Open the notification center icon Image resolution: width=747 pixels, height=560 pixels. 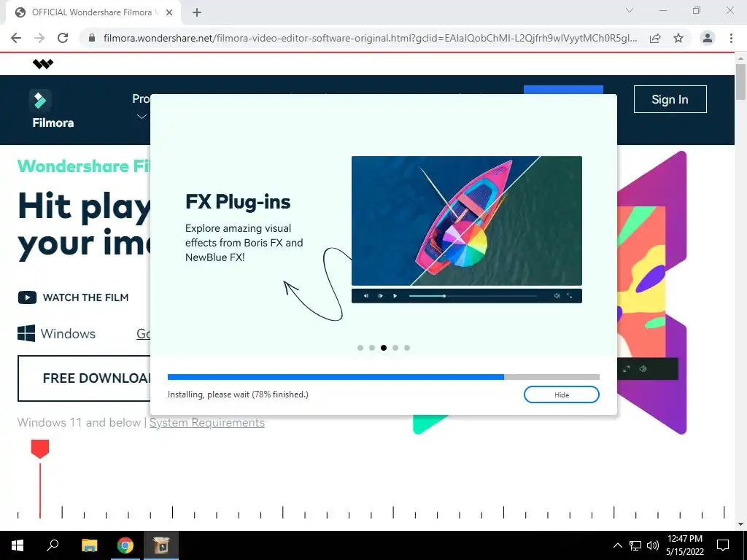[x=723, y=545]
